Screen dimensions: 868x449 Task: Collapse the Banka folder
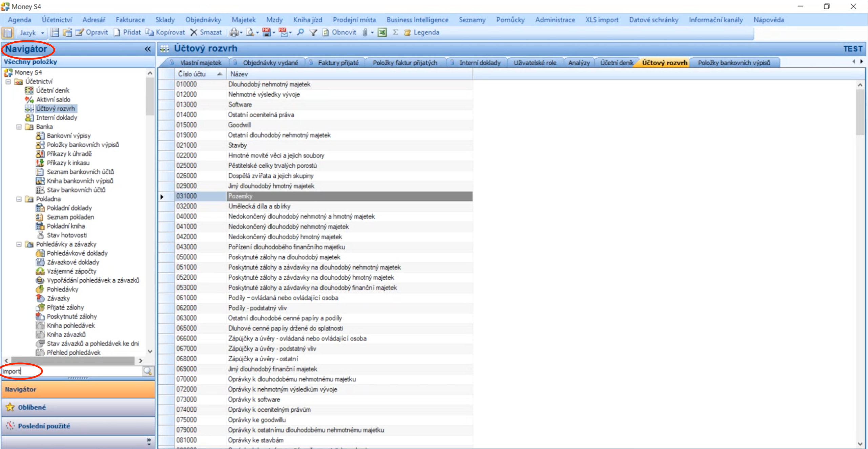point(19,127)
